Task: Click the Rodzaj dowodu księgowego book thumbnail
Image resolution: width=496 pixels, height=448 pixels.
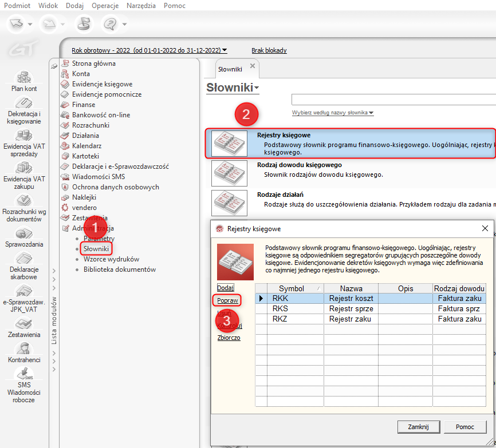Action: tap(229, 173)
